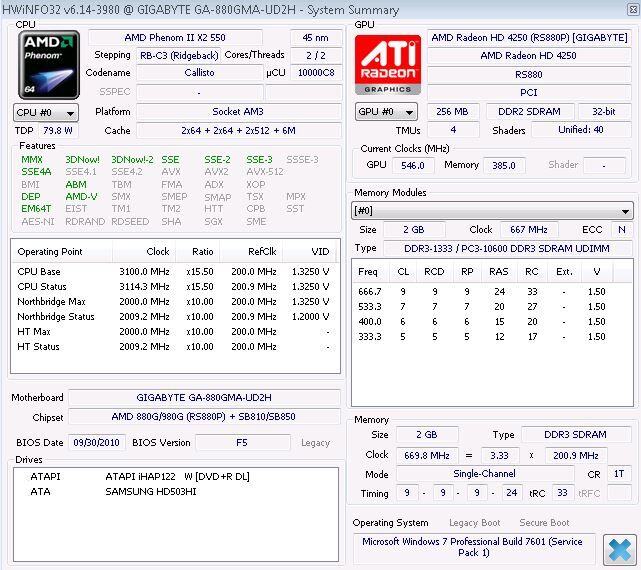Click the BIOS date 09/30/2010 field
641x570 pixels.
pos(96,442)
